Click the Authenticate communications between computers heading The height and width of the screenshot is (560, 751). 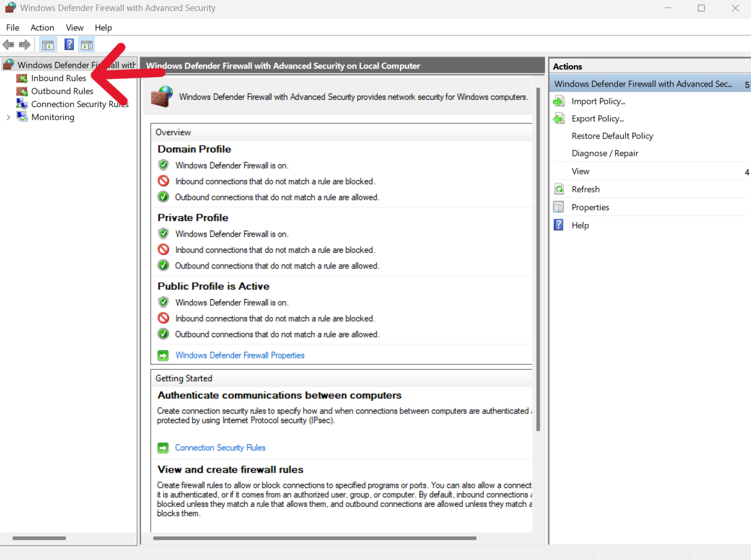click(x=279, y=395)
